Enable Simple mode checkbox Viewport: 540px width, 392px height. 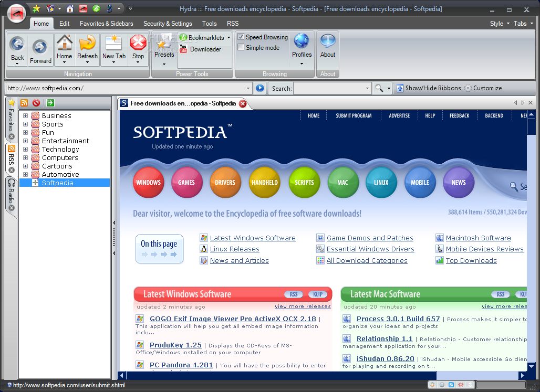241,47
